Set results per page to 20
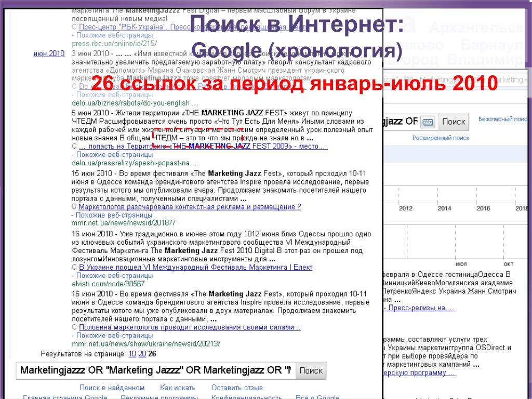The image size is (532, 399). (142, 354)
